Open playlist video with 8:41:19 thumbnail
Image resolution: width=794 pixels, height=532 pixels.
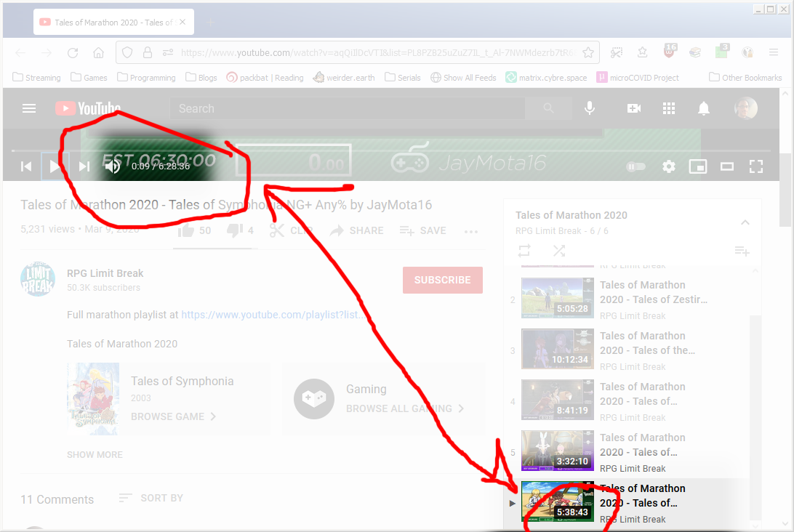(x=558, y=400)
